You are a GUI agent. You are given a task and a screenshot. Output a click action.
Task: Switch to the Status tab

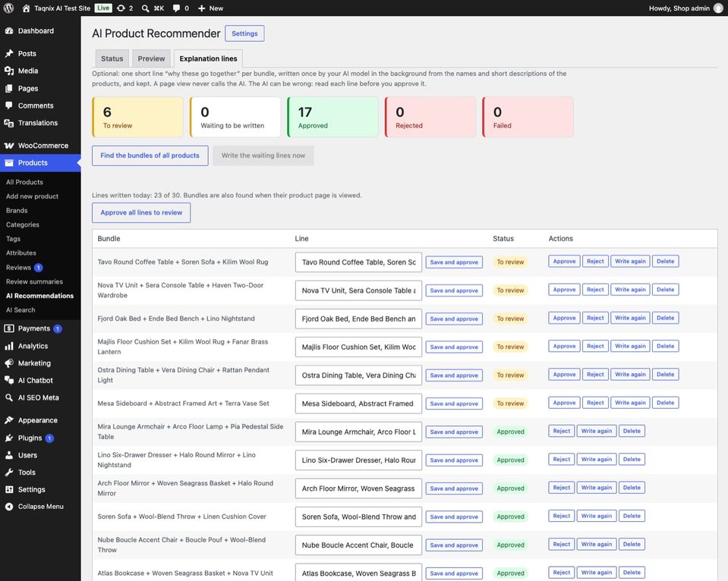[x=112, y=58]
